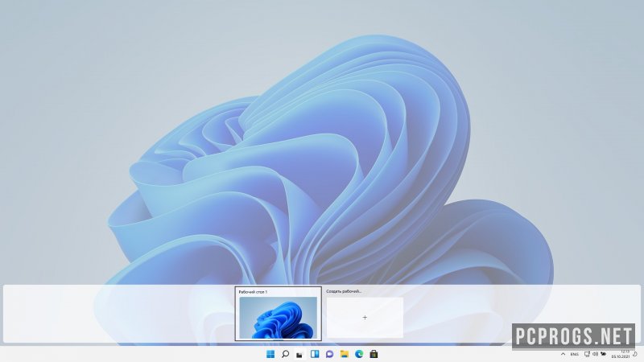Open volume speaker tray icon
Screen dimensions: 644x362
click(x=595, y=354)
